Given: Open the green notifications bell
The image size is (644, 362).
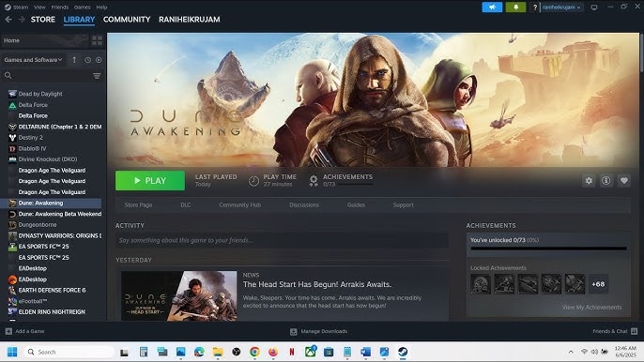Looking at the screenshot, I should coord(516,7).
